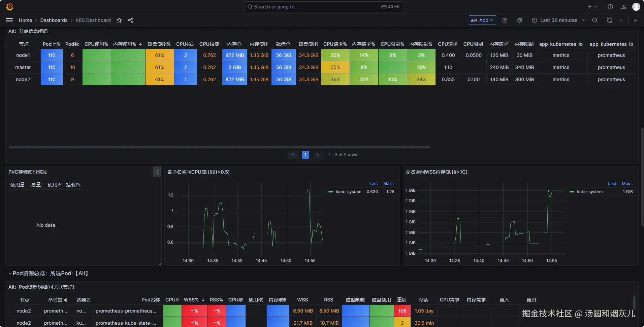The height and width of the screenshot is (327, 644).
Task: Refresh the dashboard
Action: tap(610, 20)
